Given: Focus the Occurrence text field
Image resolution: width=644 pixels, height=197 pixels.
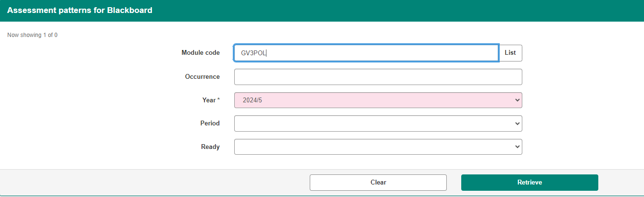Looking at the screenshot, I should coord(378,77).
